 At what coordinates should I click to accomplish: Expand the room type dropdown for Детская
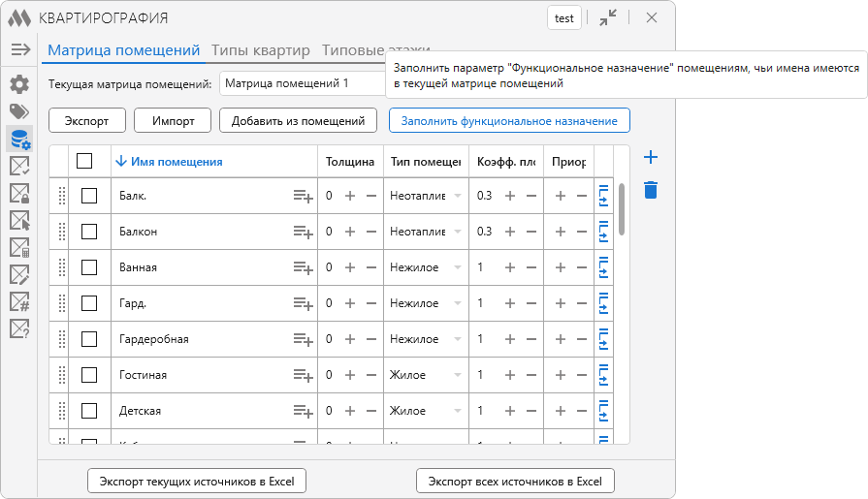(457, 411)
